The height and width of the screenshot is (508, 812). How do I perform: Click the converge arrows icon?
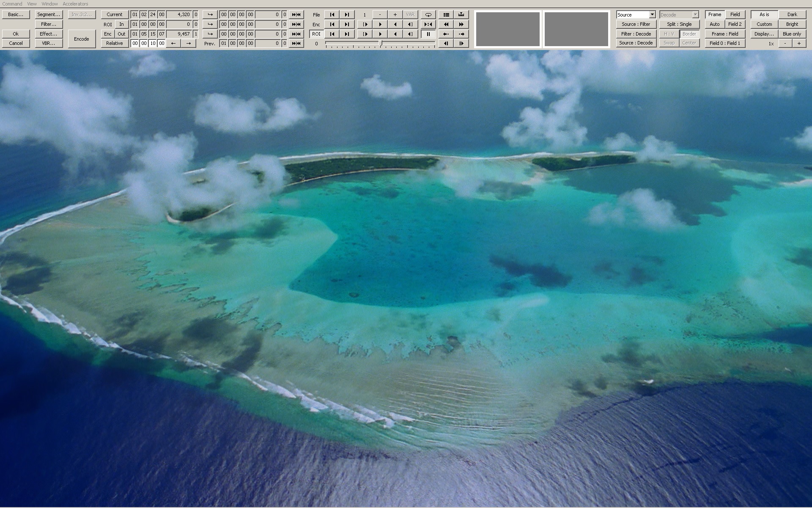click(x=428, y=24)
